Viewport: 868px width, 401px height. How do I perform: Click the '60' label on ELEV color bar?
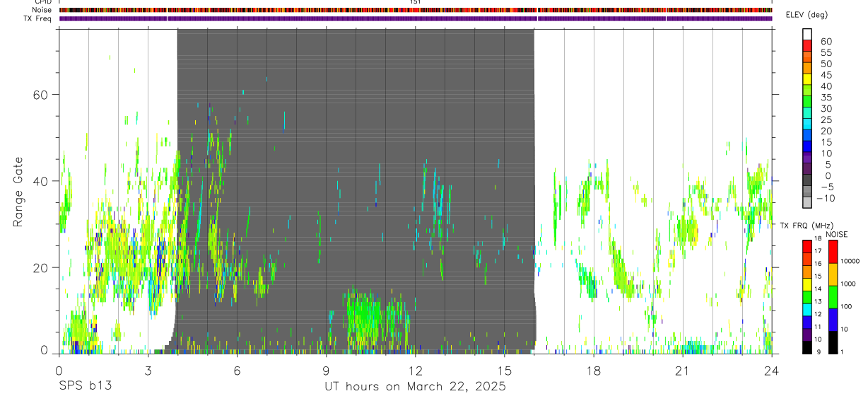[825, 42]
